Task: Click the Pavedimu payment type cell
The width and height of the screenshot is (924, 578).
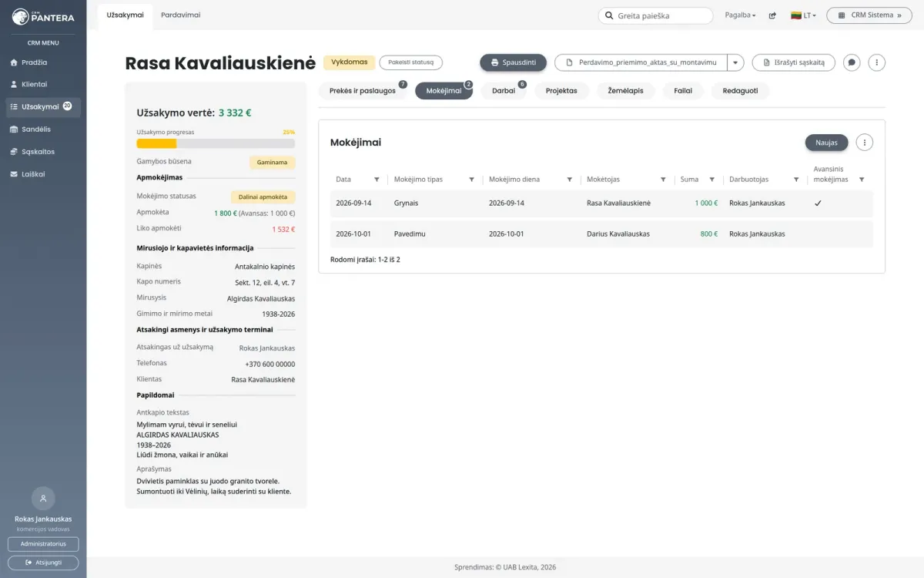Action: [x=409, y=234]
